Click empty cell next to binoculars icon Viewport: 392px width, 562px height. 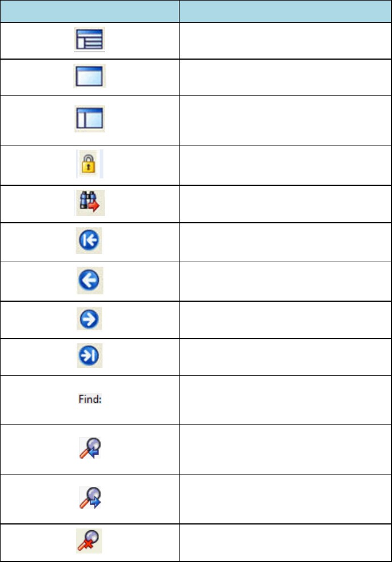285,204
